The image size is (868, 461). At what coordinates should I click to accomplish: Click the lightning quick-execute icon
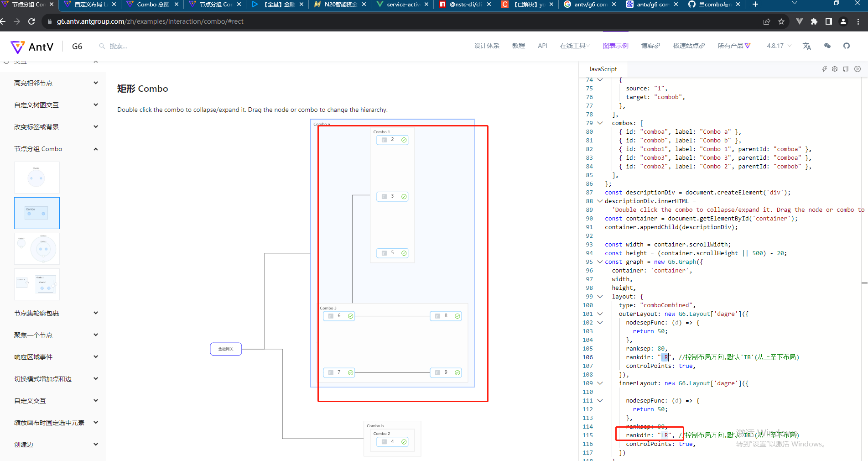(x=825, y=69)
